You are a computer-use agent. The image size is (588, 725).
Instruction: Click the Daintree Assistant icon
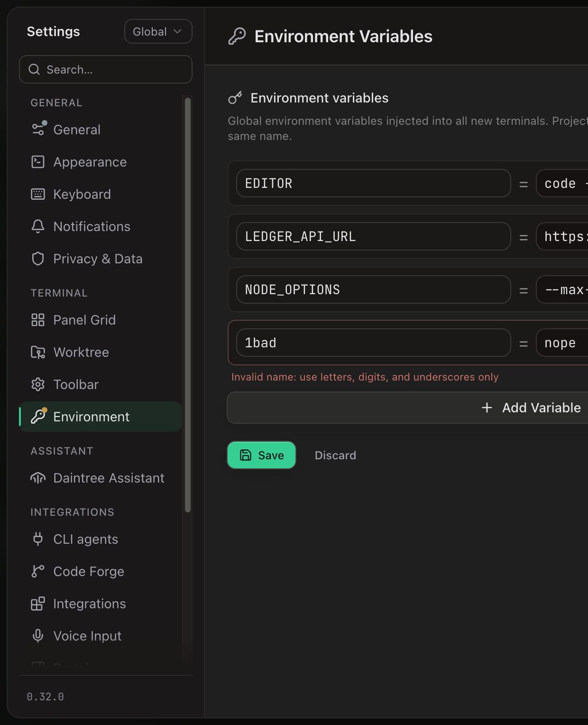[x=38, y=478]
